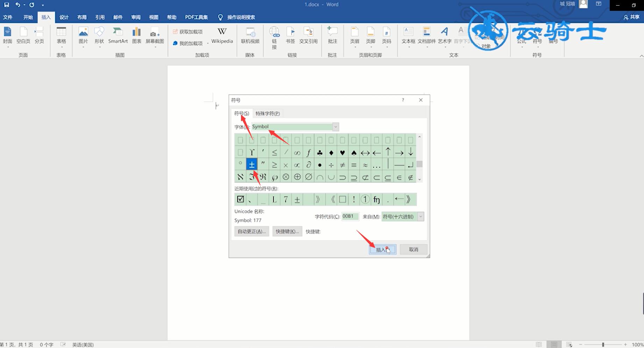Open the Symbol font dropdown
The width and height of the screenshot is (644, 348).
335,127
